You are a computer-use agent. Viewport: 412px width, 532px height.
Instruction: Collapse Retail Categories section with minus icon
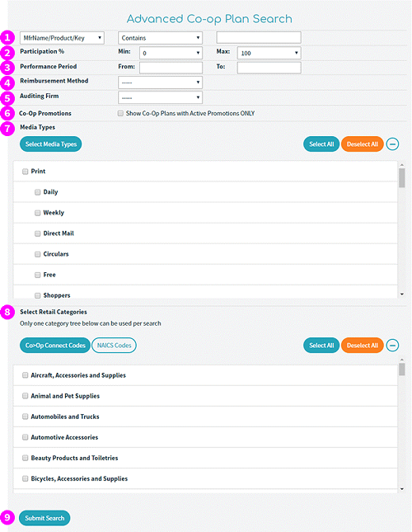click(392, 346)
